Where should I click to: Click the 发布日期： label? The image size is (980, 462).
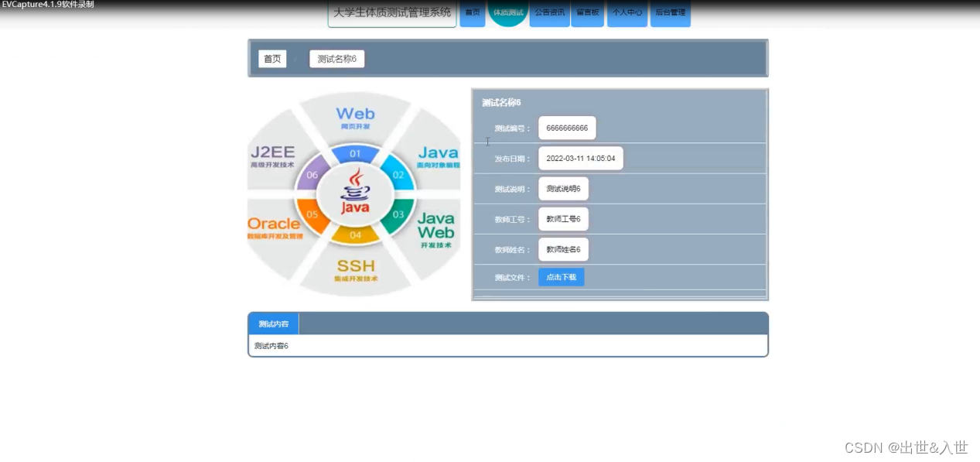tap(514, 159)
